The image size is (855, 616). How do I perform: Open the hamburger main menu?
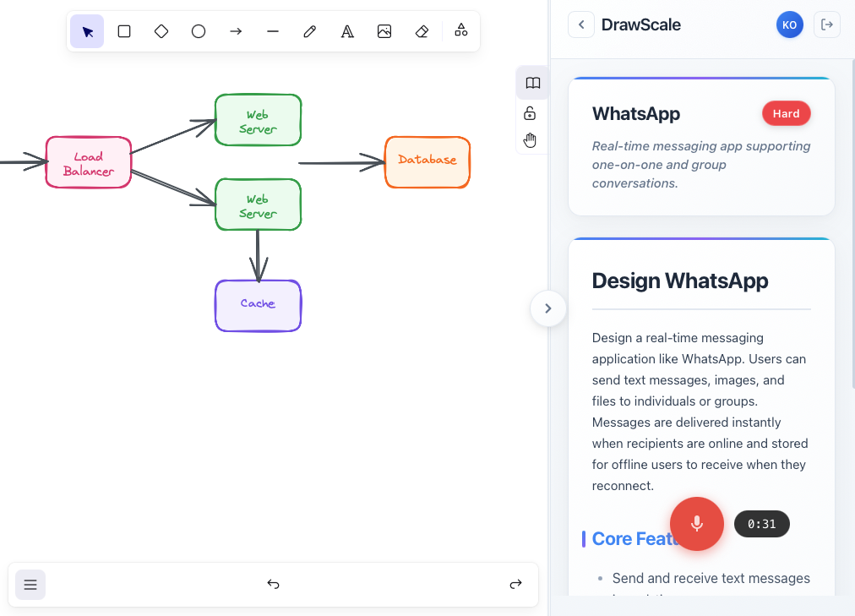point(30,585)
